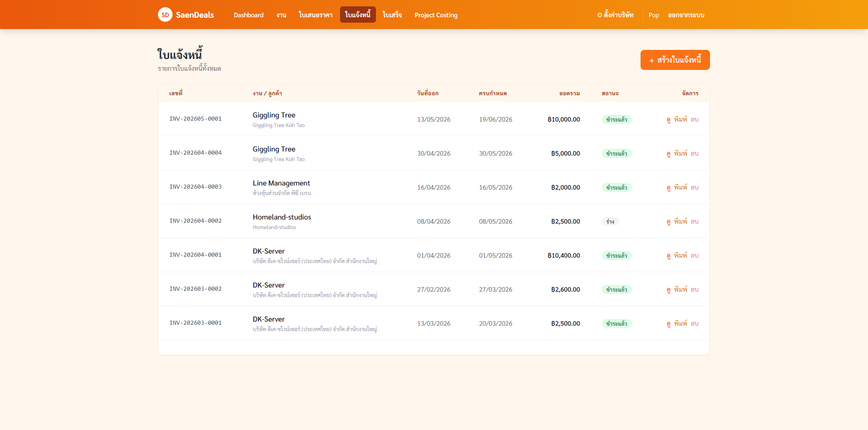Click Homeland-studios job name
The image size is (868, 430).
click(x=282, y=217)
